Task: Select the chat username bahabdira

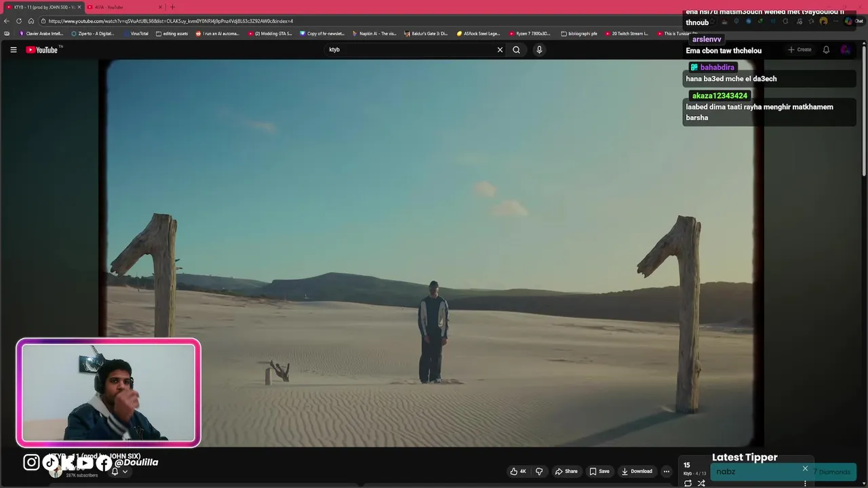Action: [717, 67]
